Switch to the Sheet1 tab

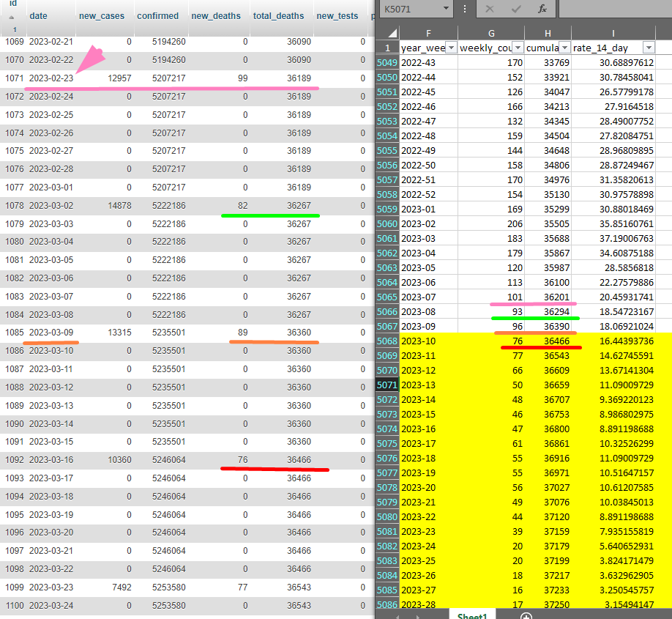pyautogui.click(x=472, y=616)
